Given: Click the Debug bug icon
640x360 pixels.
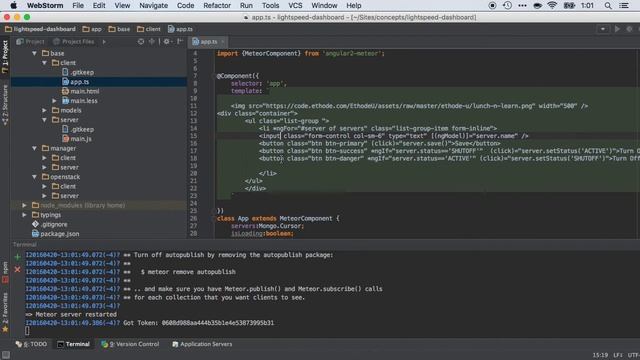Looking at the screenshot, I should click(x=629, y=29).
